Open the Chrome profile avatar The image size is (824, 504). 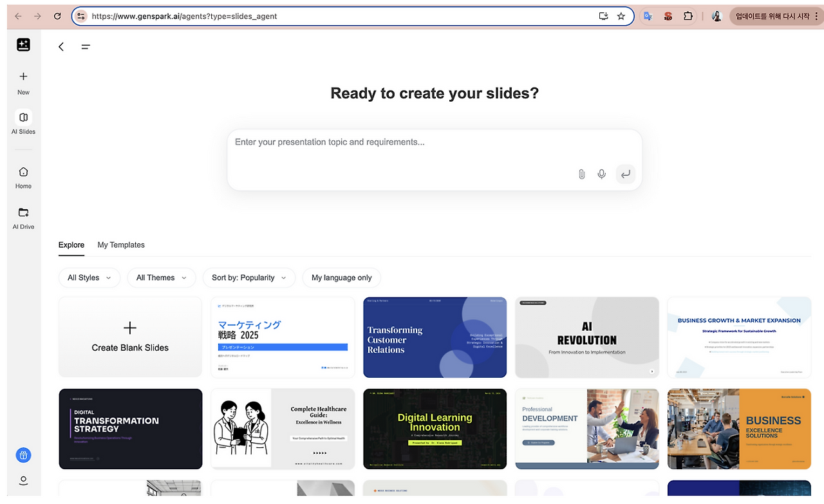pos(716,16)
